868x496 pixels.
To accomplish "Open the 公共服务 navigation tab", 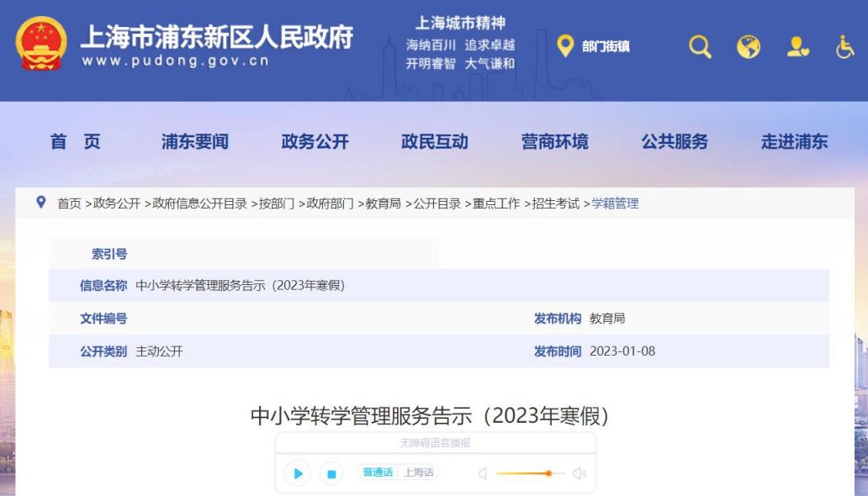I will coord(676,141).
